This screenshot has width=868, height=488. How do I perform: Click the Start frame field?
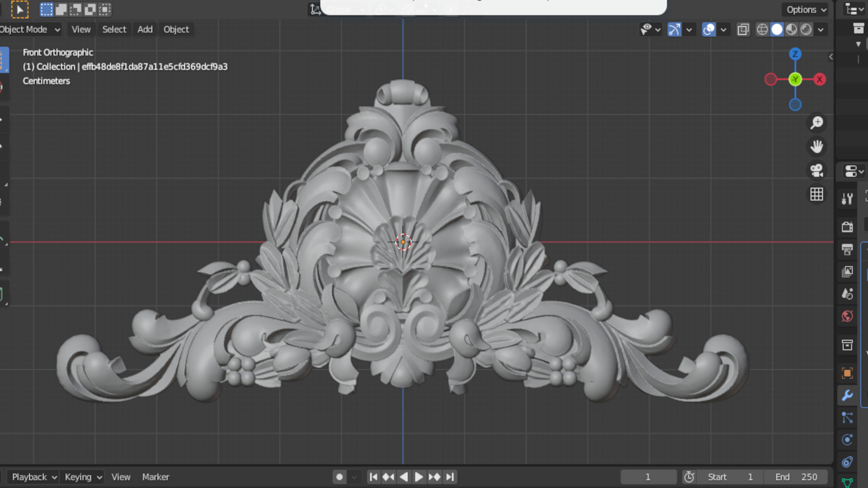pyautogui.click(x=730, y=477)
